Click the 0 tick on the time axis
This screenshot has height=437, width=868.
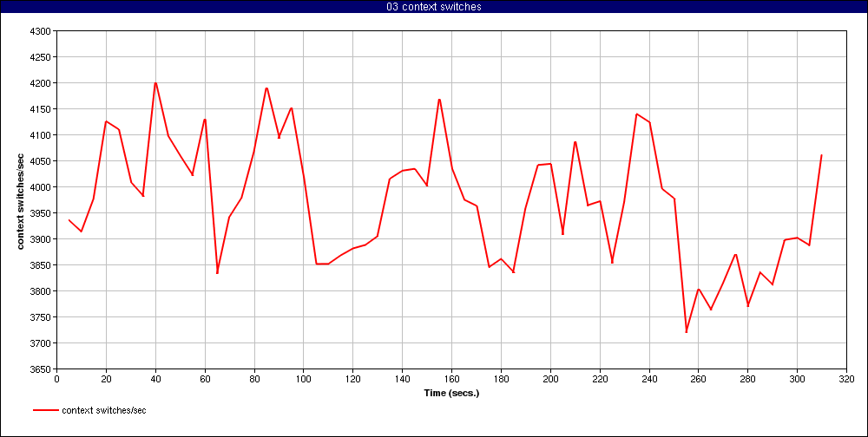coord(56,379)
